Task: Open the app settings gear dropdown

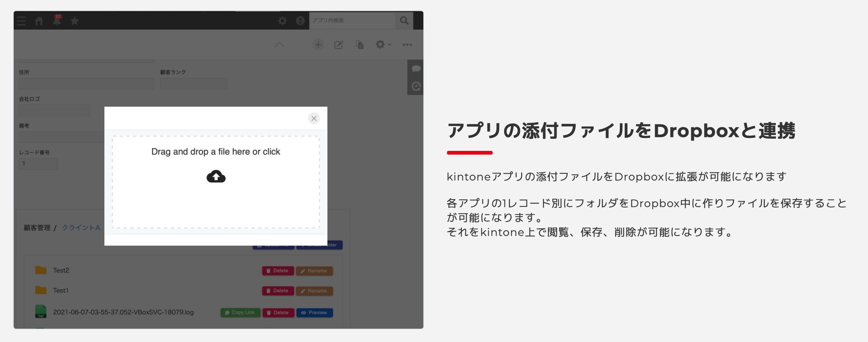Action: tap(383, 44)
